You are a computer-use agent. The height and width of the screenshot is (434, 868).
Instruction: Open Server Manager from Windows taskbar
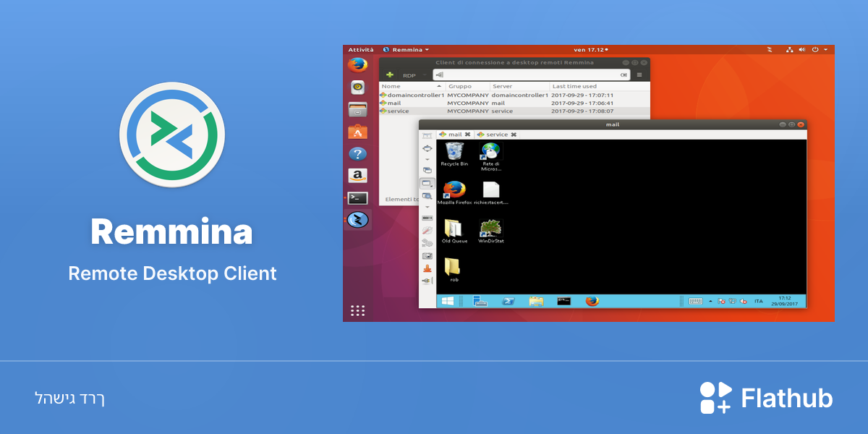(481, 301)
